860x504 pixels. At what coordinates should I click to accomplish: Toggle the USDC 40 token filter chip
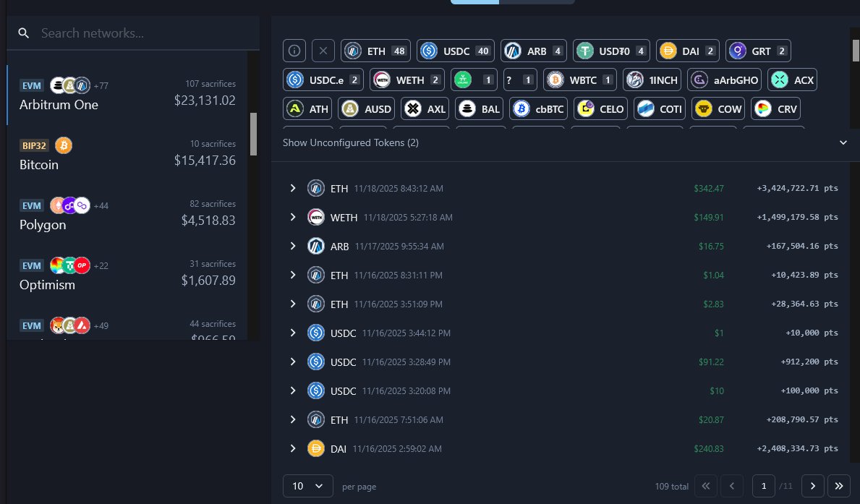pos(455,51)
